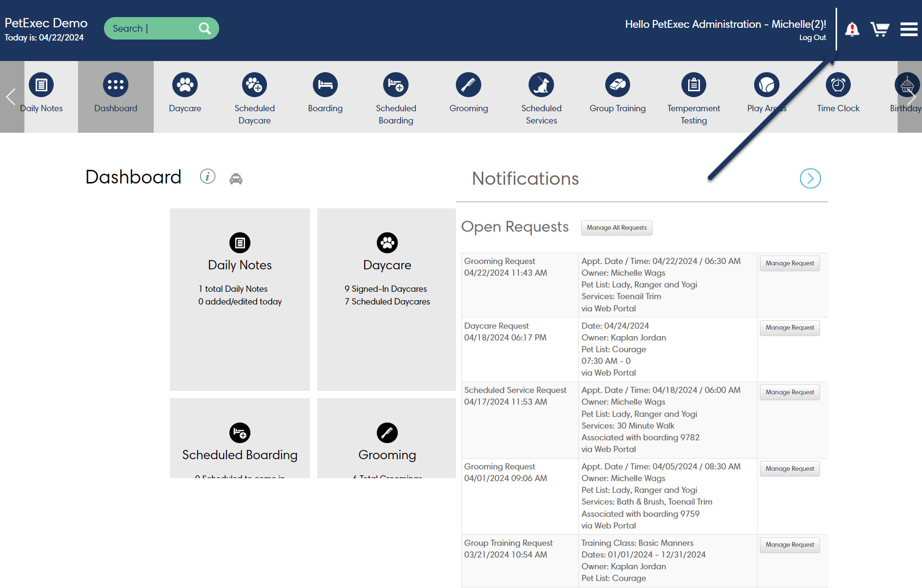922x588 pixels.
Task: Open Group Training module icon
Action: [617, 84]
